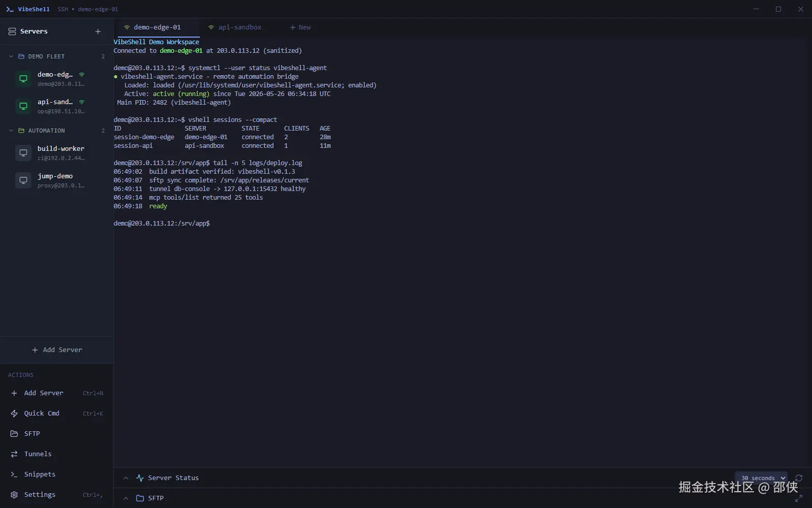The width and height of the screenshot is (812, 508).
Task: Open the 30 seconds refresh interval dropdown
Action: (761, 478)
